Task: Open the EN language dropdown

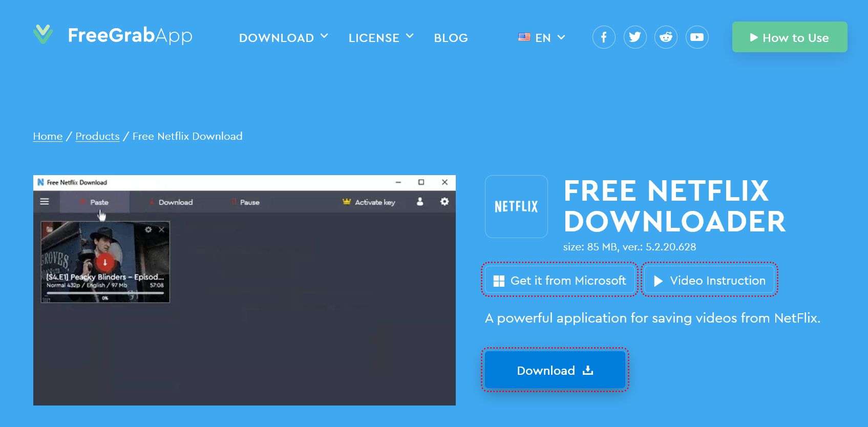Action: (x=542, y=38)
